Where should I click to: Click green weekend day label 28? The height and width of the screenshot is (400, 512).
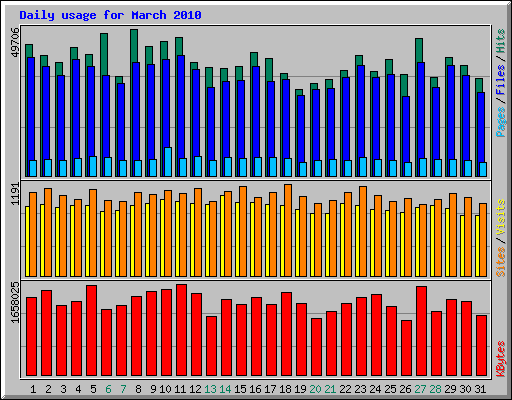pyautogui.click(x=435, y=389)
